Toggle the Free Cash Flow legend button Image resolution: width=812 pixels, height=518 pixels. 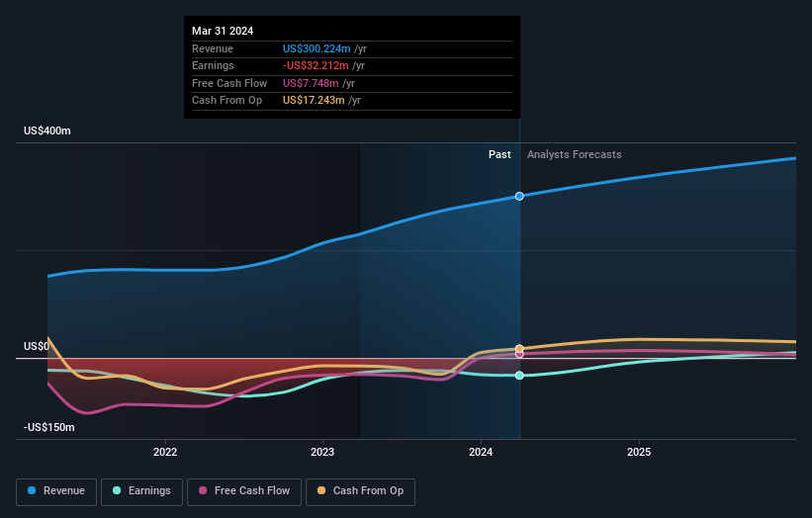pyautogui.click(x=244, y=491)
